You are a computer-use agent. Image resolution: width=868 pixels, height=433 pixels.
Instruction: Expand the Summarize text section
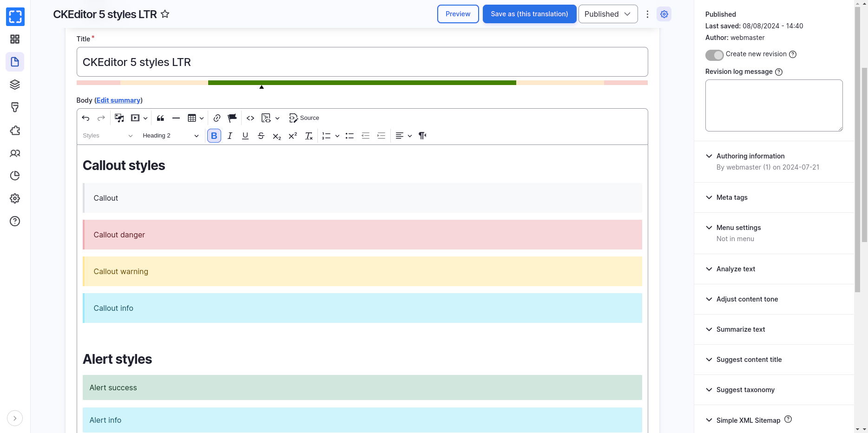click(774, 329)
